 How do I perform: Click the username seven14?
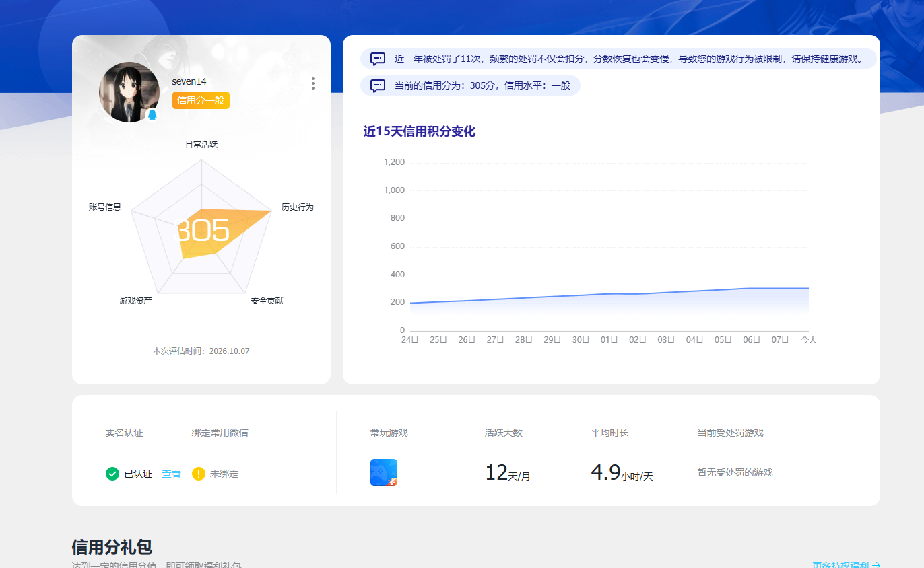tap(189, 81)
